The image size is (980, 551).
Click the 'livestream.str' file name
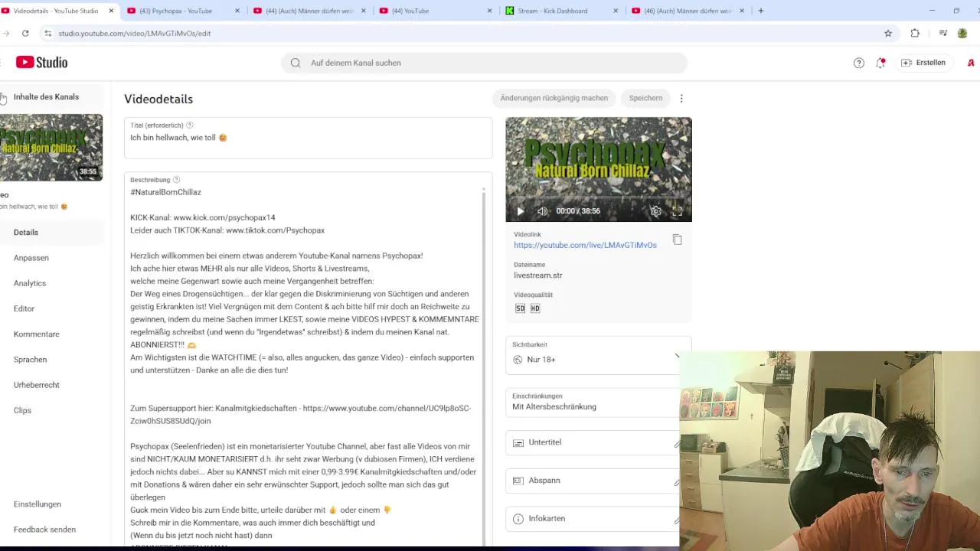537,275
